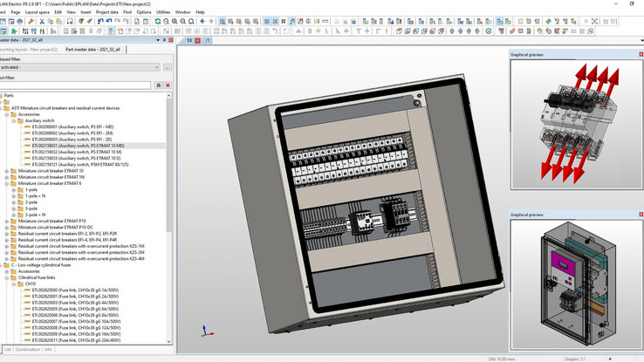Image resolution: width=644 pixels, height=362 pixels.
Task: Click the ellipsis button beside filter dropdown
Action: 168,67
